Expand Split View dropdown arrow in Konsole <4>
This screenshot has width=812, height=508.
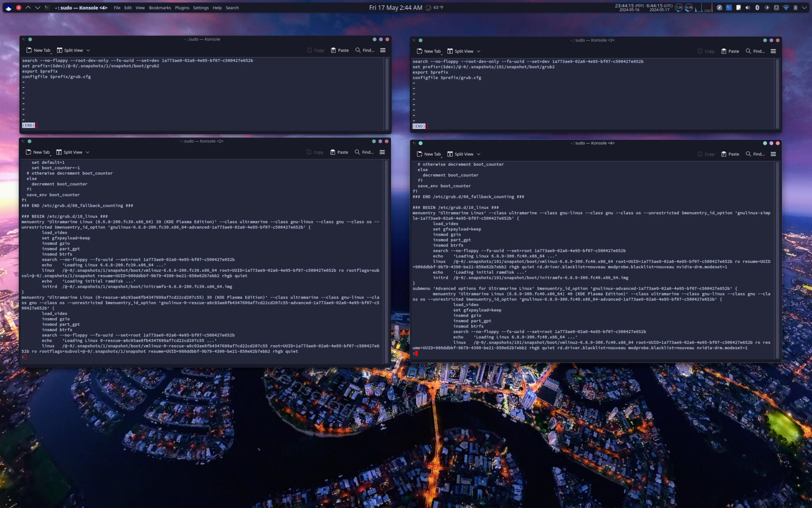coord(479,154)
